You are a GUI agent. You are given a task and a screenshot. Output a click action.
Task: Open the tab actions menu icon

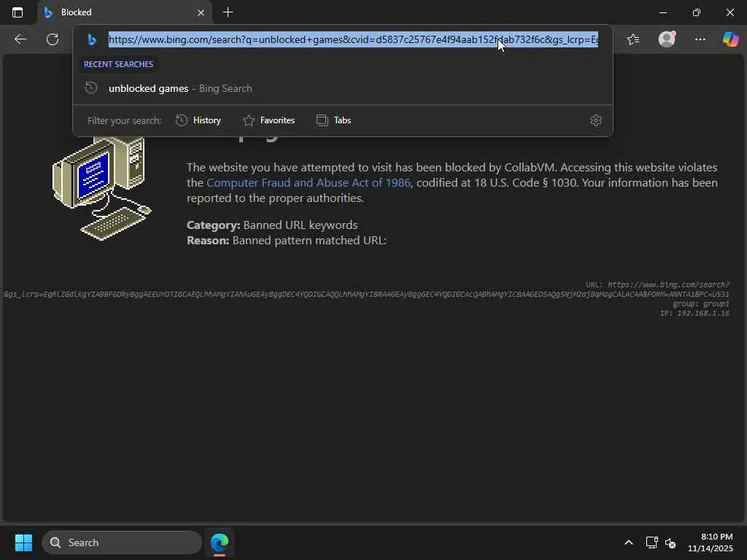[x=18, y=12]
